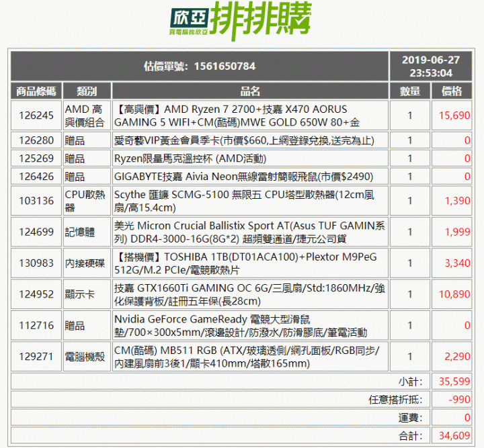Click the 顯示卡 category cell
This screenshot has height=448, width=484.
point(79,294)
